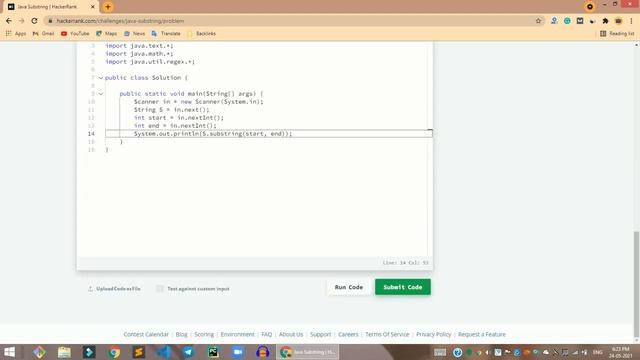
Task: Click the 'String S = in.next();' line
Action: tap(171, 109)
